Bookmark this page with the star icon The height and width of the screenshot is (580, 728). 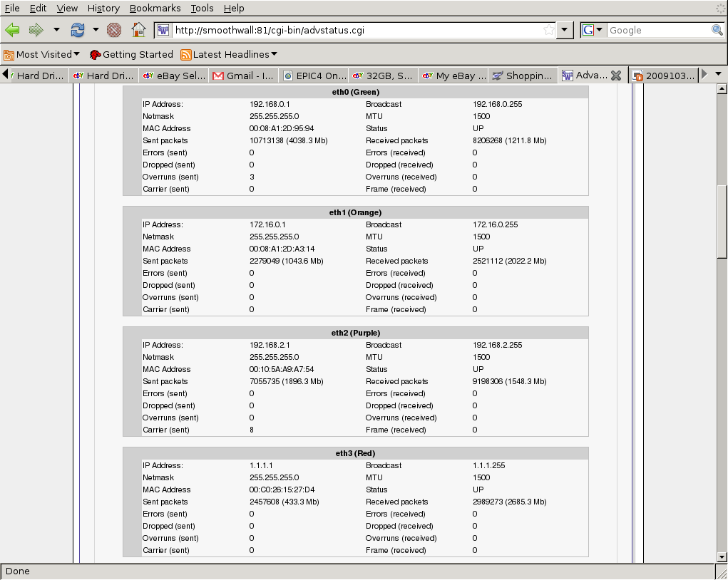coord(548,30)
